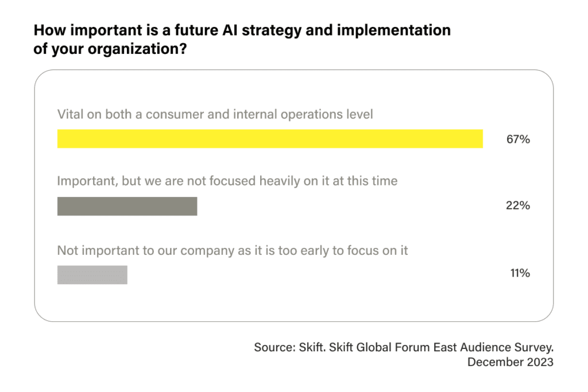Click 'Audience Survey' in the source line
Screen dimensions: 588x392
point(506,347)
